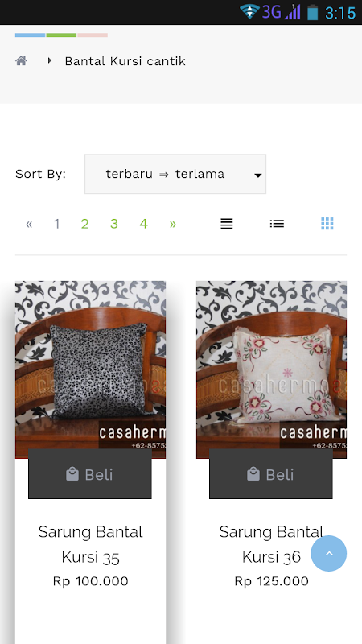Click Beli for Sarung Bantal Kursi 36
362x644 pixels.
click(271, 474)
